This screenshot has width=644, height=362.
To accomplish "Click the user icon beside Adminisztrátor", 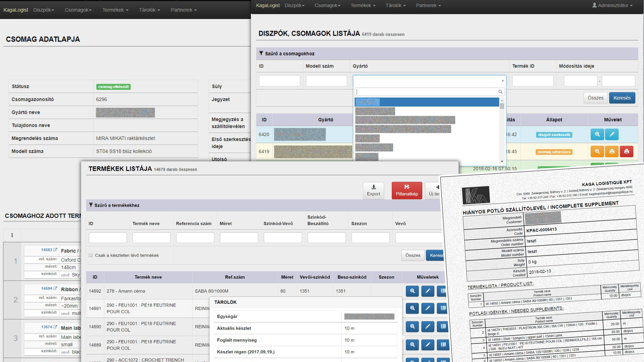I will tap(594, 5).
